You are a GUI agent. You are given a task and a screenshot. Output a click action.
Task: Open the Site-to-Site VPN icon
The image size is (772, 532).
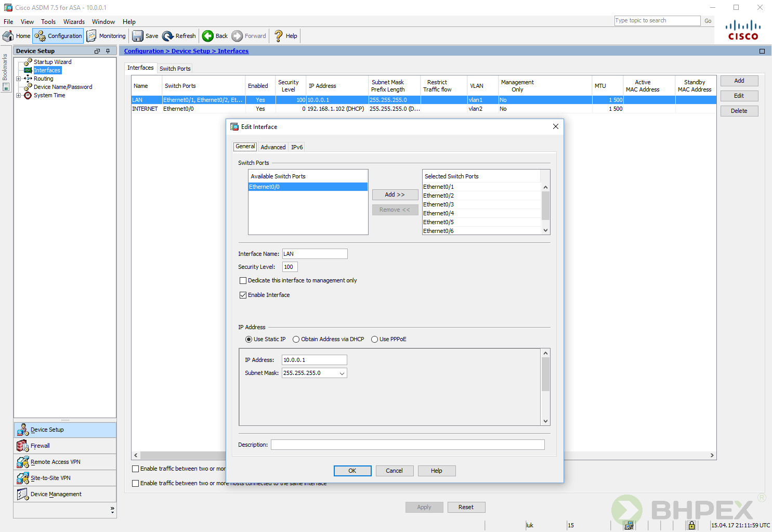(x=22, y=478)
